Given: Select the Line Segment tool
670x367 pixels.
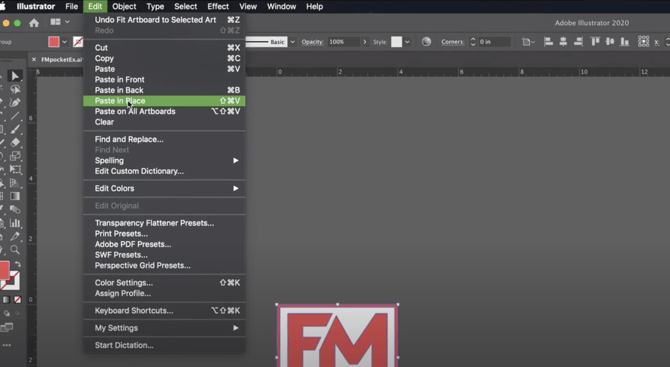Looking at the screenshot, I should 15,116.
